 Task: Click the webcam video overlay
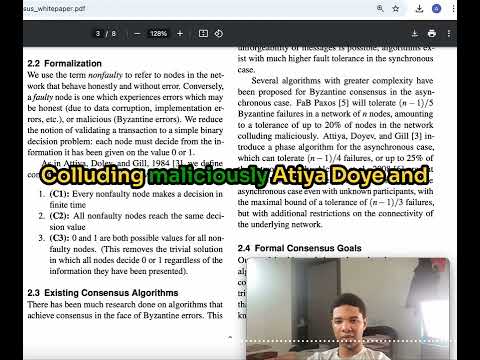click(348, 308)
